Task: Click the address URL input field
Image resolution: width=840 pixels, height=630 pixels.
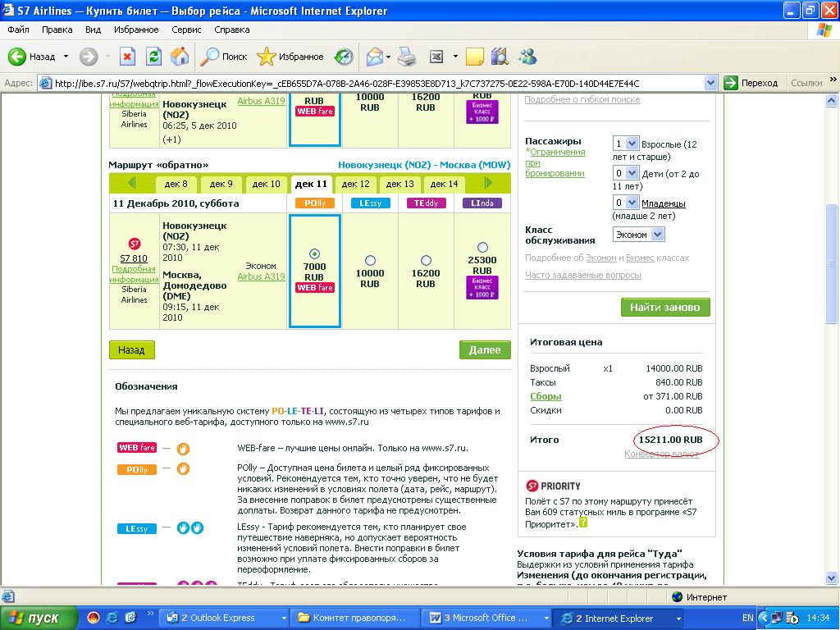Action: (x=378, y=83)
